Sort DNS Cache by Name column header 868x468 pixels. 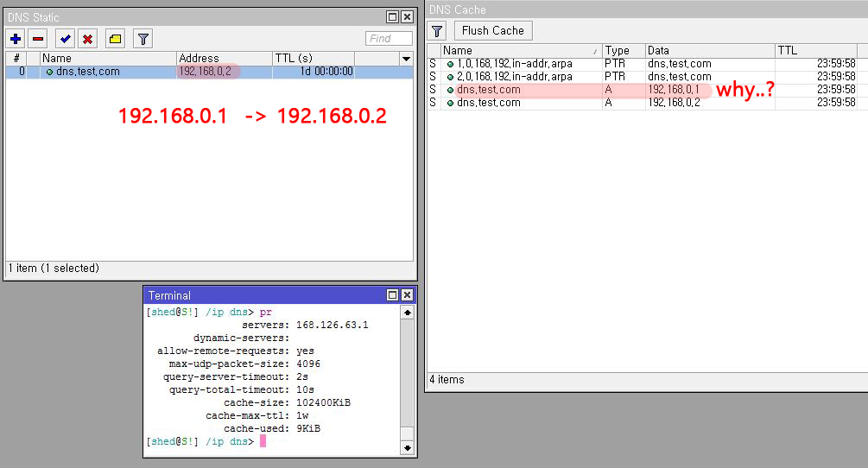(522, 50)
